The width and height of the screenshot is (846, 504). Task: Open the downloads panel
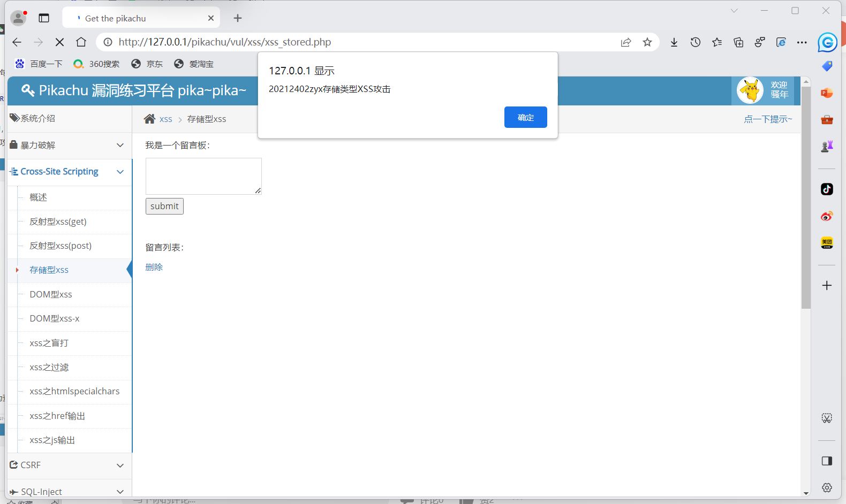(674, 42)
